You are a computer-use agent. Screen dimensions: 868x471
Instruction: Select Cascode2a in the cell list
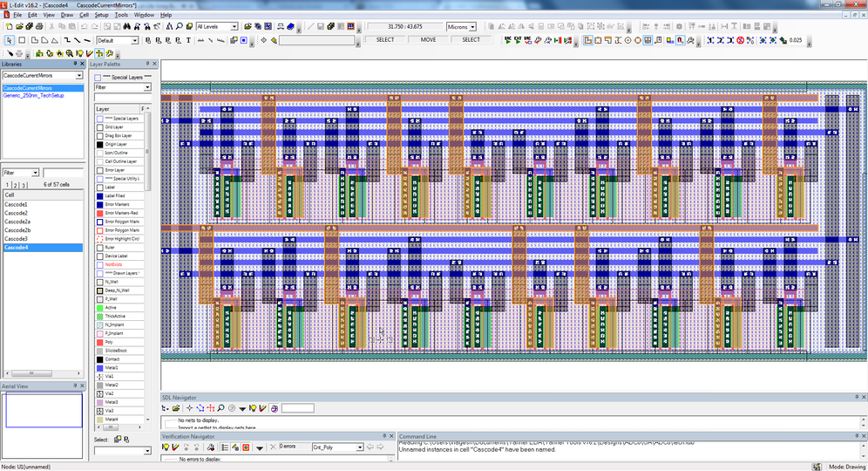click(x=17, y=222)
